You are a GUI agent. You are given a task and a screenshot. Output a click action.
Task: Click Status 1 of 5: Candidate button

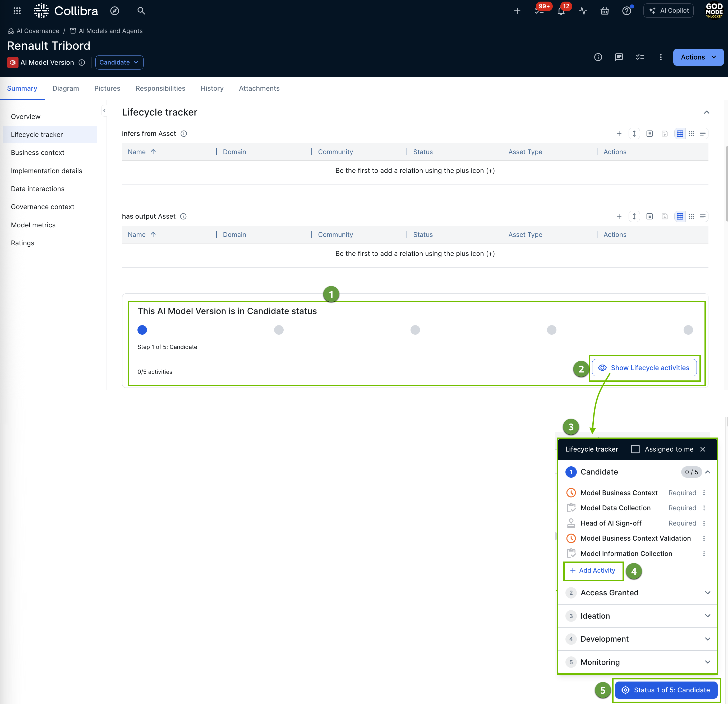tap(666, 690)
